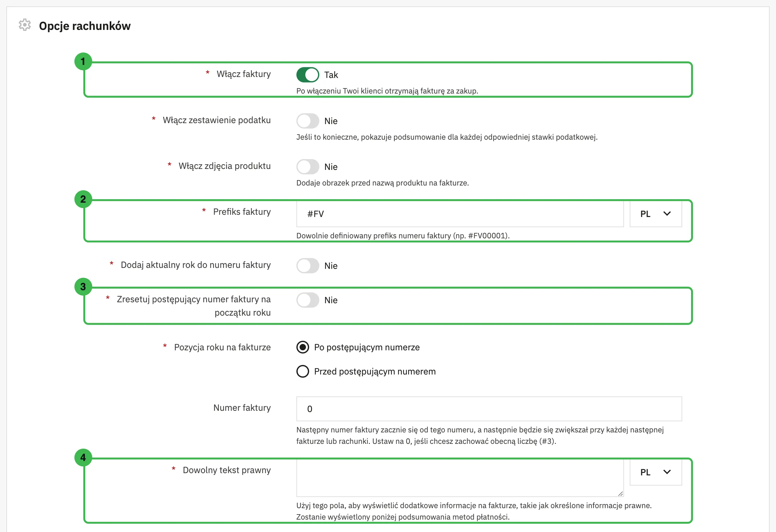Toggle Zresetuj postępujący numer faktury switch
Viewport: 776px width, 532px height.
click(x=308, y=300)
